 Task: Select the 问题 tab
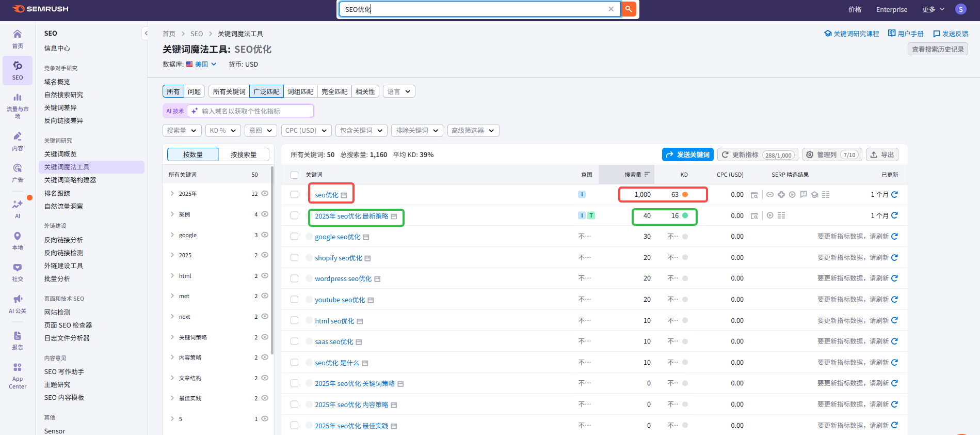pyautogui.click(x=195, y=91)
